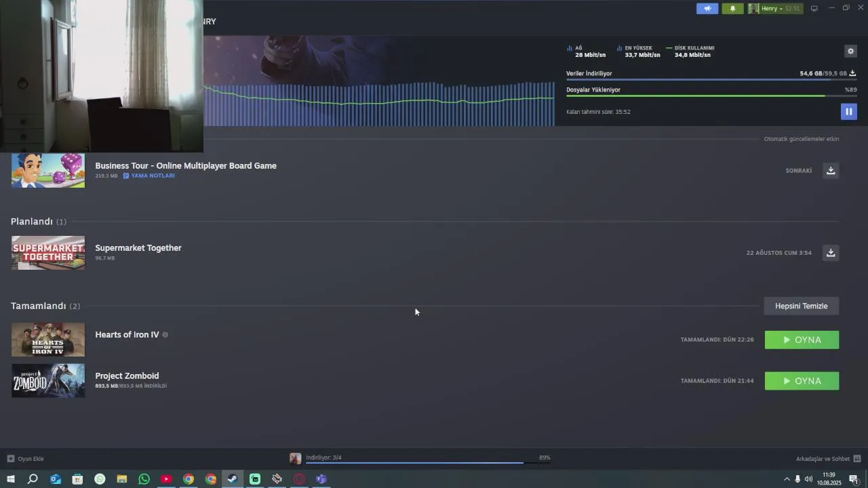868x488 pixels.
Task: Click the bottom download progress bar
Action: pyautogui.click(x=428, y=463)
